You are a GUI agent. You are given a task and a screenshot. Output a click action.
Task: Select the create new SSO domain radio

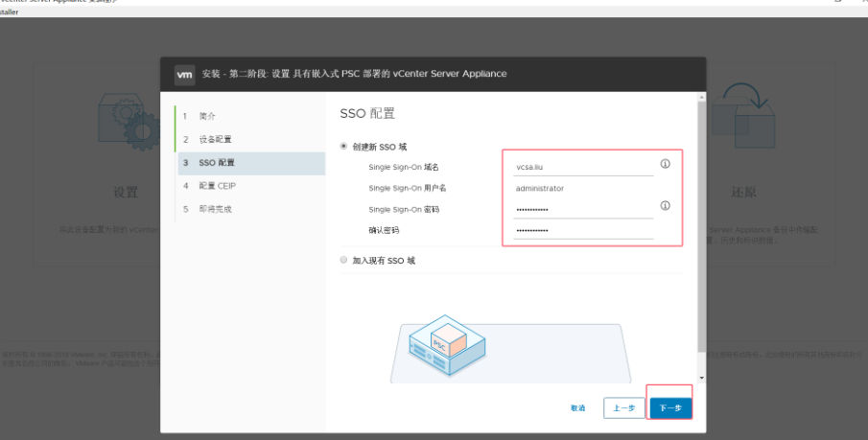coord(343,147)
